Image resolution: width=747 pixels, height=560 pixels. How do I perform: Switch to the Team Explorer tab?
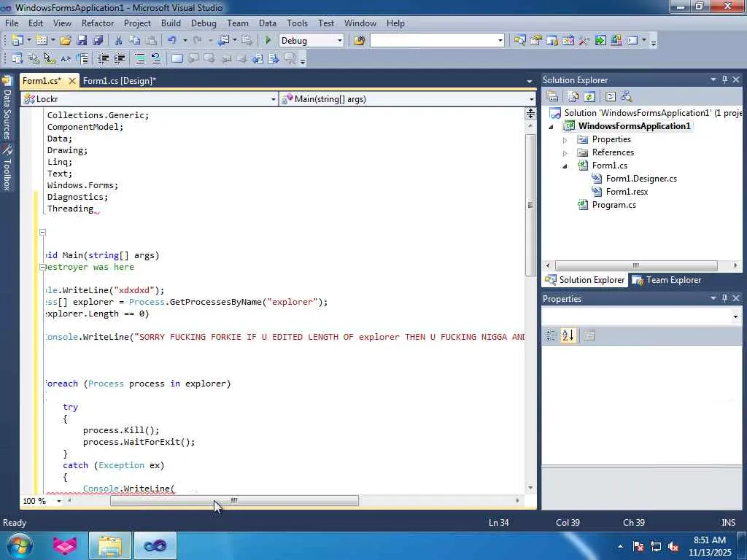click(x=667, y=280)
